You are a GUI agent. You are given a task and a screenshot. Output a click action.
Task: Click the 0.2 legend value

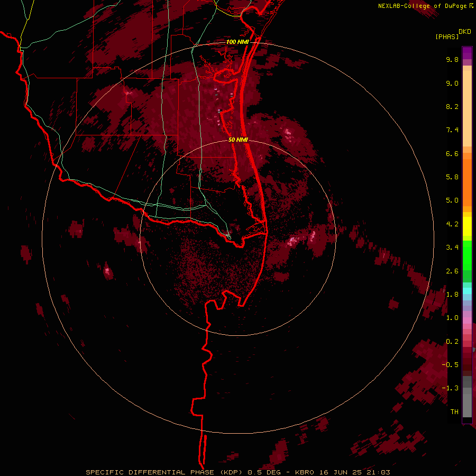point(452,341)
